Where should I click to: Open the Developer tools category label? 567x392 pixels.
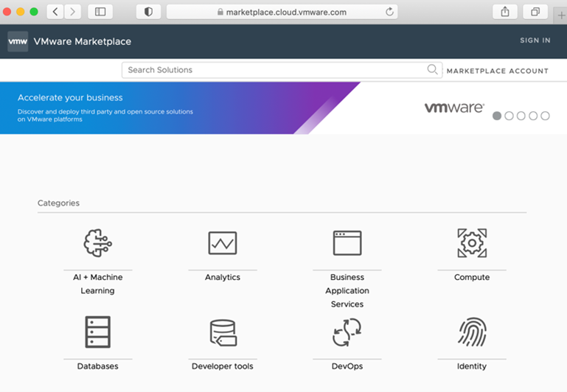223,366
